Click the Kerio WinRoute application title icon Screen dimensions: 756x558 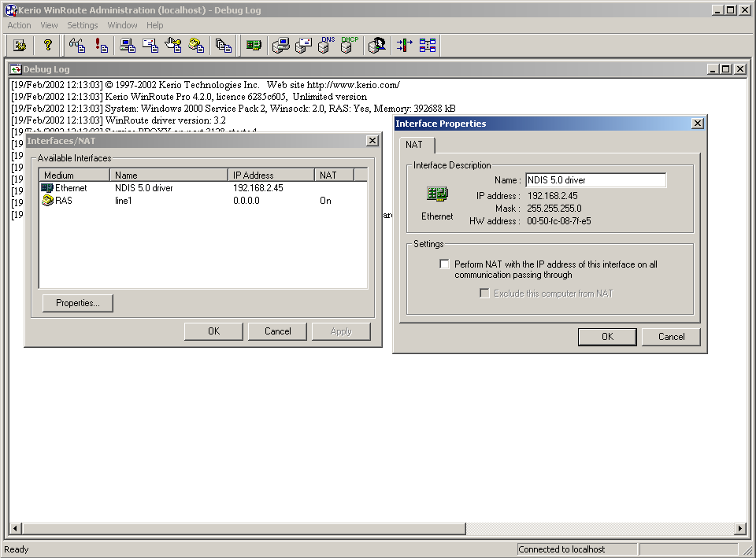click(10, 10)
